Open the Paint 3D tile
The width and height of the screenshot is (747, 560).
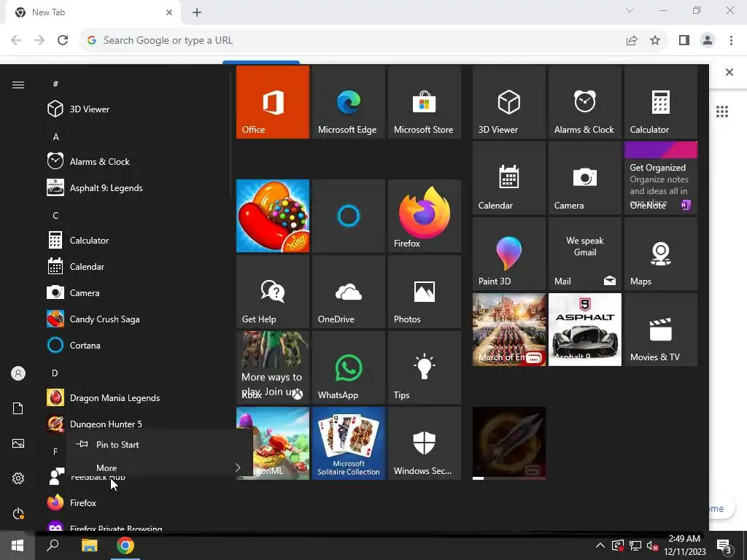click(508, 253)
